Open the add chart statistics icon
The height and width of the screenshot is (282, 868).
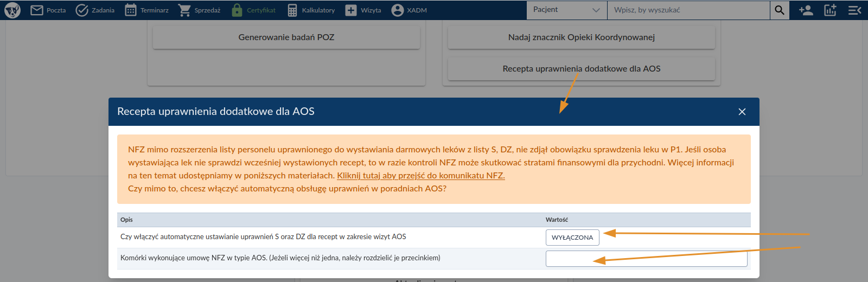[x=830, y=10]
